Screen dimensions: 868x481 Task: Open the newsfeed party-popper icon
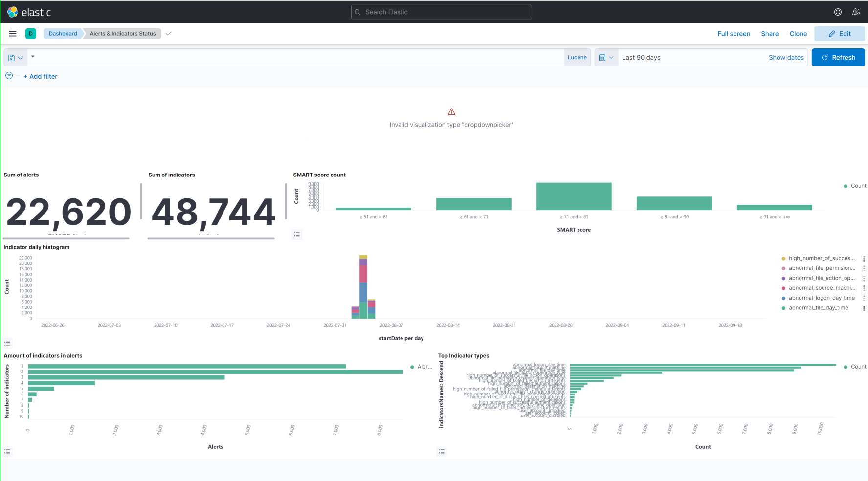[x=856, y=12]
